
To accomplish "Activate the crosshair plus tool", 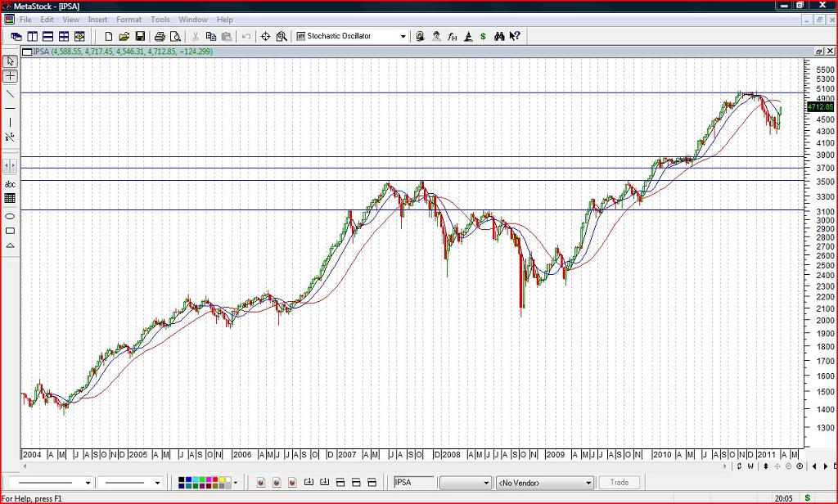I will [x=10, y=76].
